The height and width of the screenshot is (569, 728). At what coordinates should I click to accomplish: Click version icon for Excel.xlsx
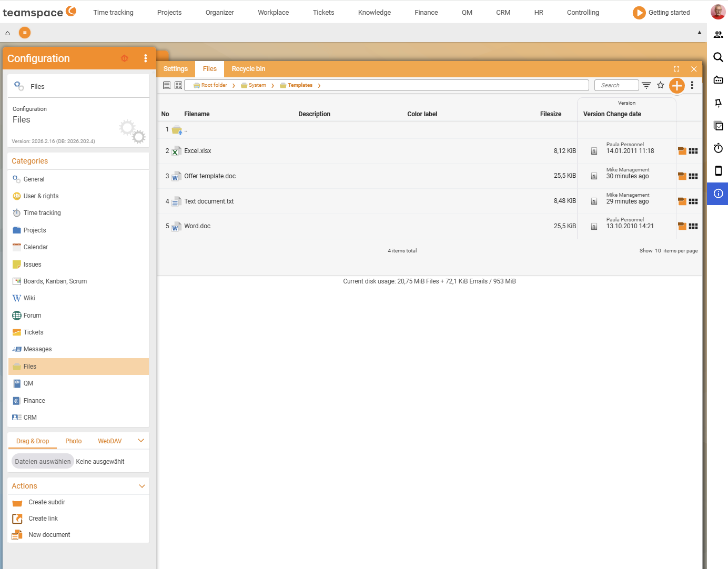point(594,151)
